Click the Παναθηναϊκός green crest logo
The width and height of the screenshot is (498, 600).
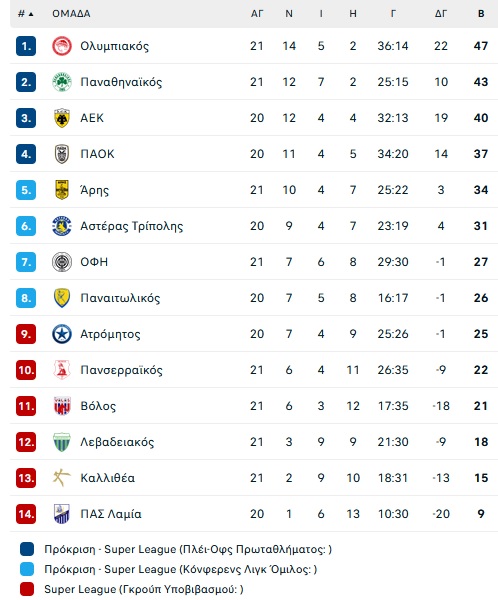pyautogui.click(x=62, y=82)
